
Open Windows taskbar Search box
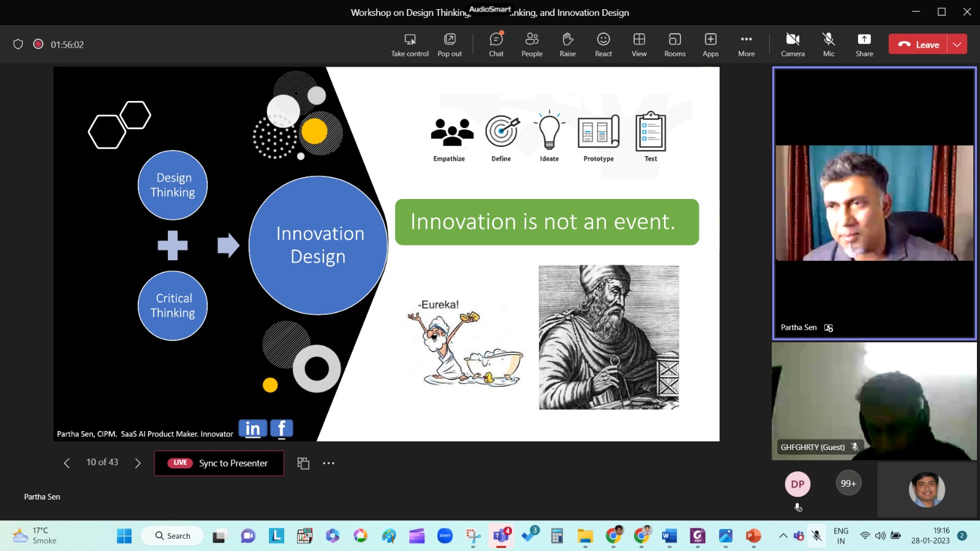(173, 536)
